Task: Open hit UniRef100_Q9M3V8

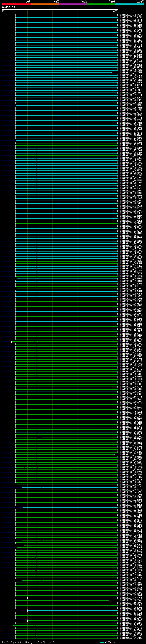Action: point(131,20)
